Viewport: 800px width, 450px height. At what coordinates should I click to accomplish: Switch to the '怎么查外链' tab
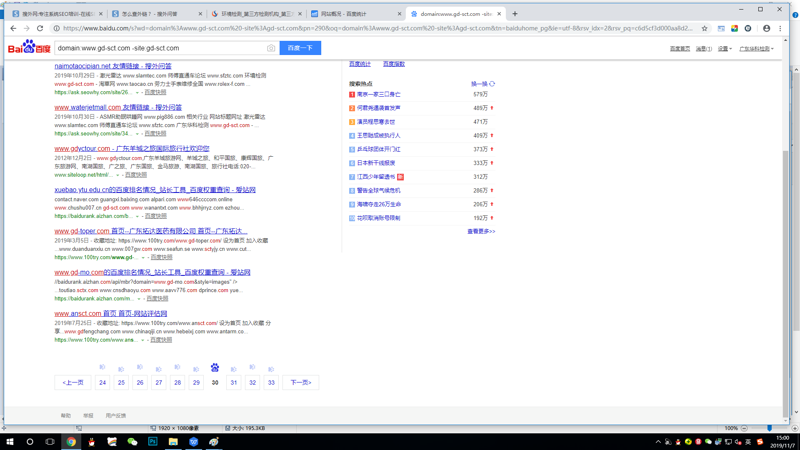[x=156, y=14]
